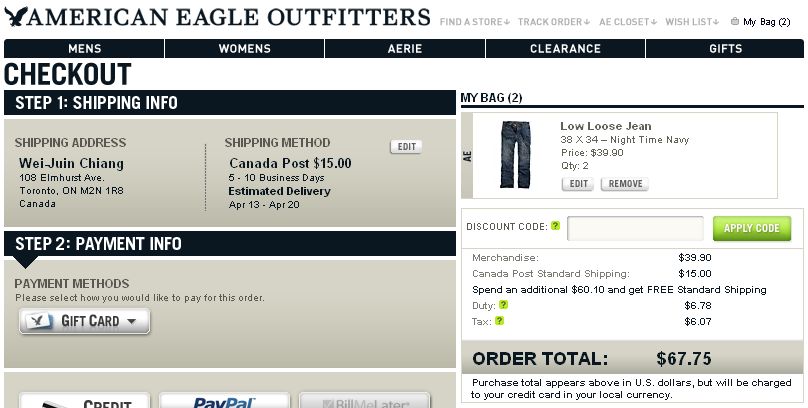Click the gift card eagle icon
Viewport: 808px width, 408px height.
(39, 321)
